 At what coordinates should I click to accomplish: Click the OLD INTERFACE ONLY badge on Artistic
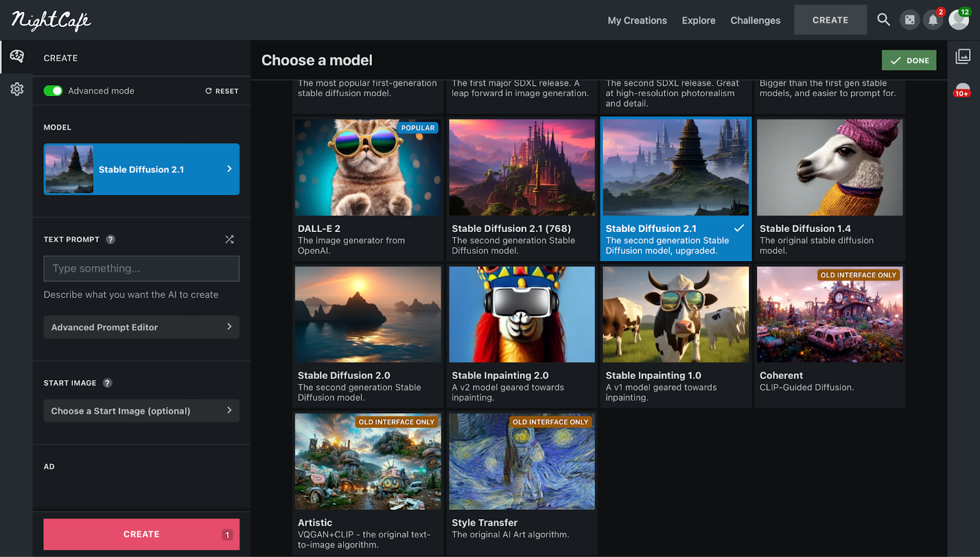[x=396, y=422]
